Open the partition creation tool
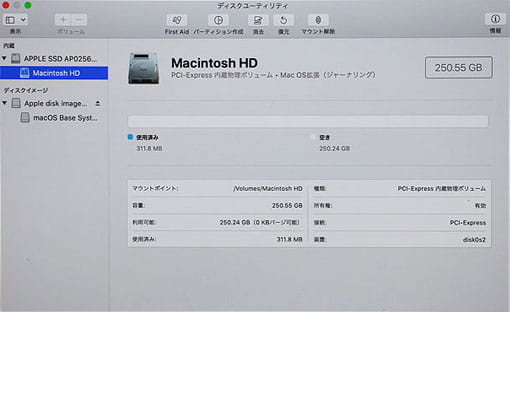 coord(218,20)
